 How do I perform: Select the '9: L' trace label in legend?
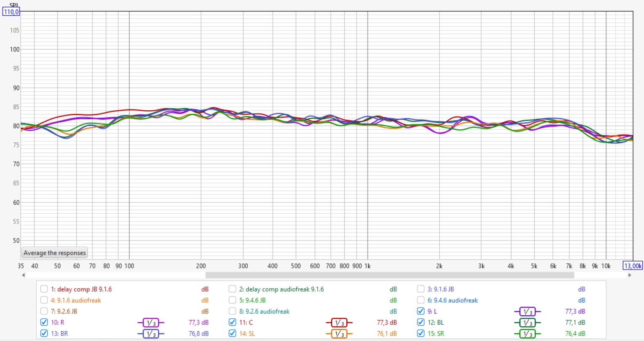click(x=432, y=311)
